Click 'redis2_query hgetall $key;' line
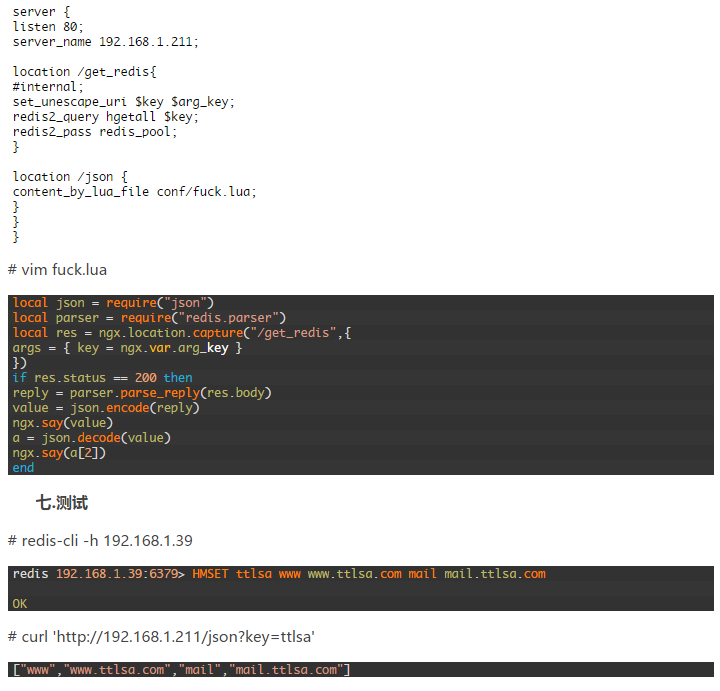This screenshot has width=720, height=691. pyautogui.click(x=106, y=117)
